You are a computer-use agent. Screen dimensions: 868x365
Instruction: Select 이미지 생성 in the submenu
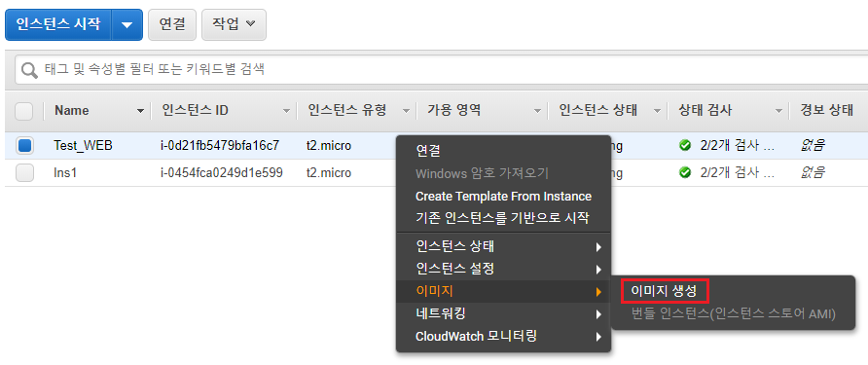coord(664,291)
